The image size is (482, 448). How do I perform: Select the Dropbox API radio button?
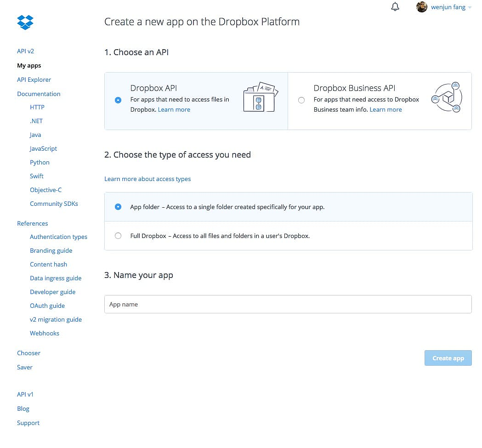point(118,100)
